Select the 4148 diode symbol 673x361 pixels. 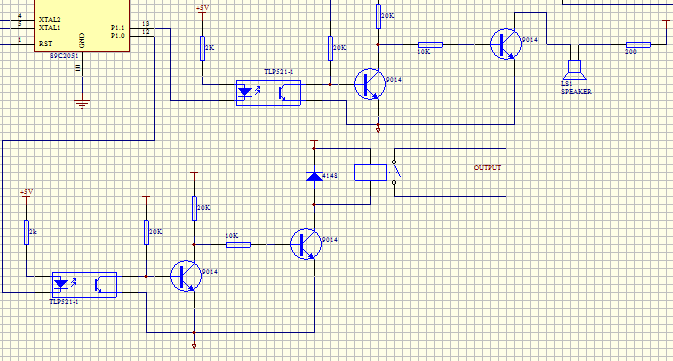tap(314, 176)
